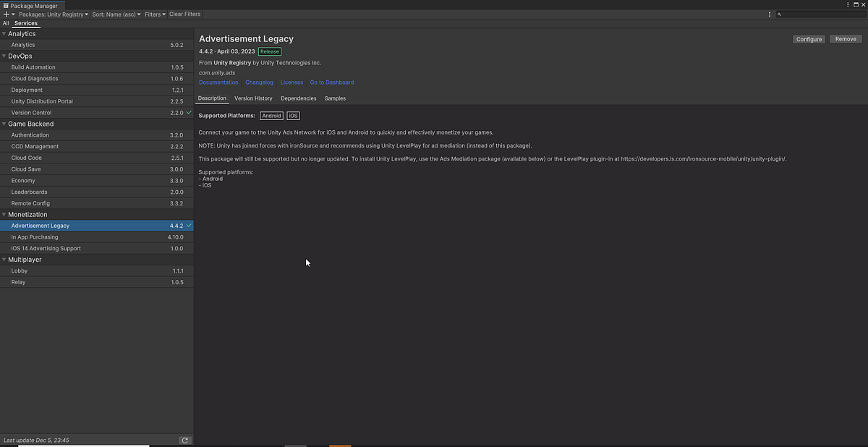Open the more options kebab menu icon

pos(848,5)
